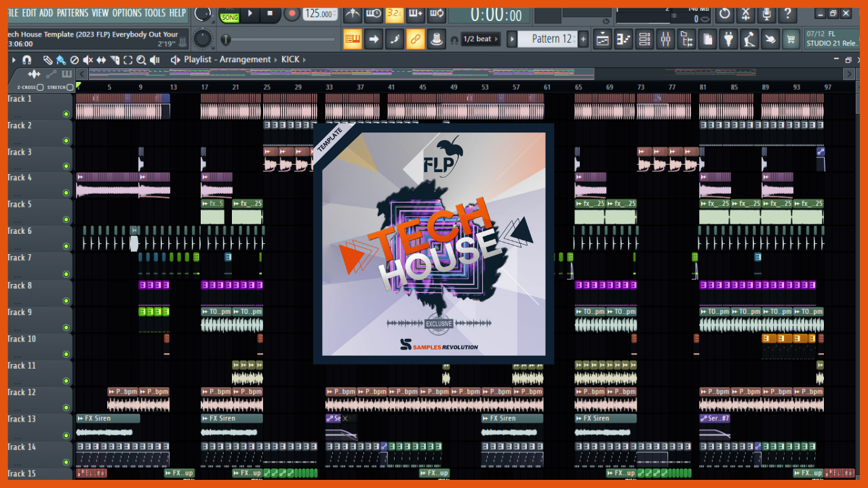The width and height of the screenshot is (868, 488).
Task: Open the Playlist view icon
Action: pyautogui.click(x=602, y=39)
